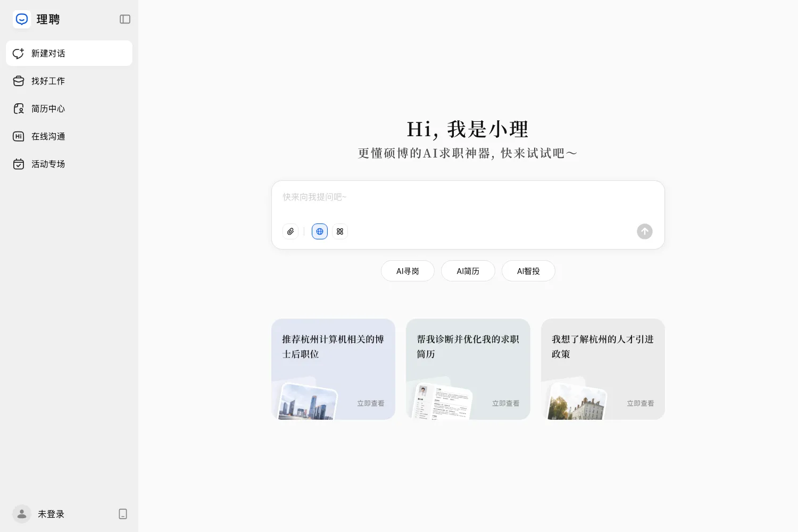The image size is (798, 532).
Task: Click the 活动专场 calendar icon
Action: tap(19, 164)
